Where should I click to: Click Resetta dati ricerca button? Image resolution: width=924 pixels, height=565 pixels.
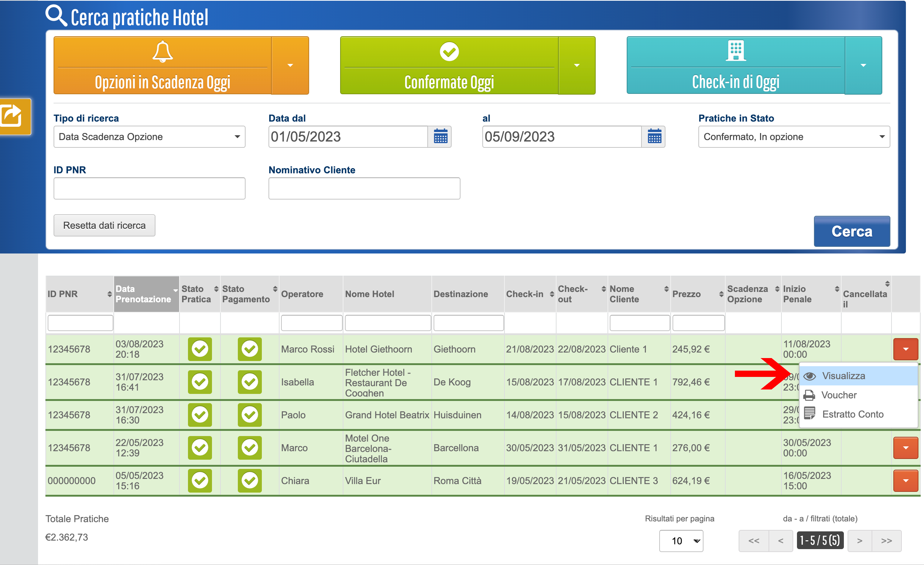[x=104, y=225]
